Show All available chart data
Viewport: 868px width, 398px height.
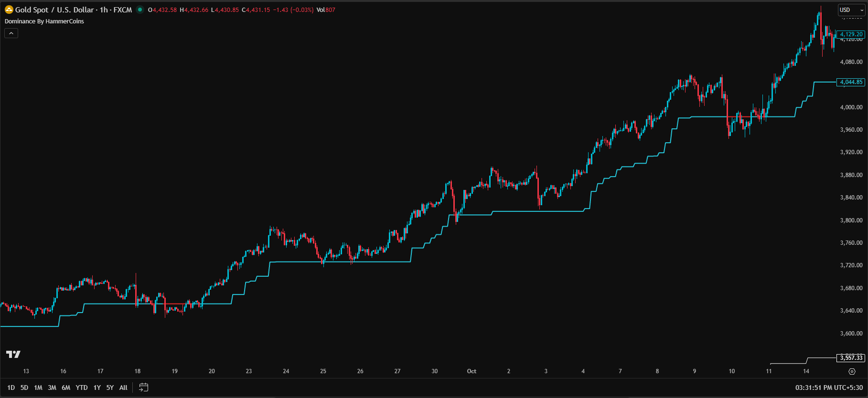[x=123, y=388]
